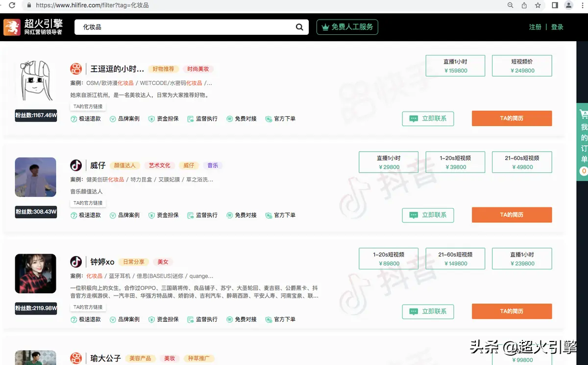The height and width of the screenshot is (365, 588).
Task: Toggle the browser side panel icon
Action: [x=555, y=5]
